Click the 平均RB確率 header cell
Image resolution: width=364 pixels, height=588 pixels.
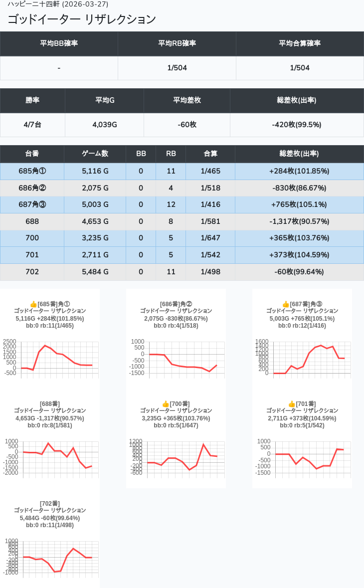point(177,43)
